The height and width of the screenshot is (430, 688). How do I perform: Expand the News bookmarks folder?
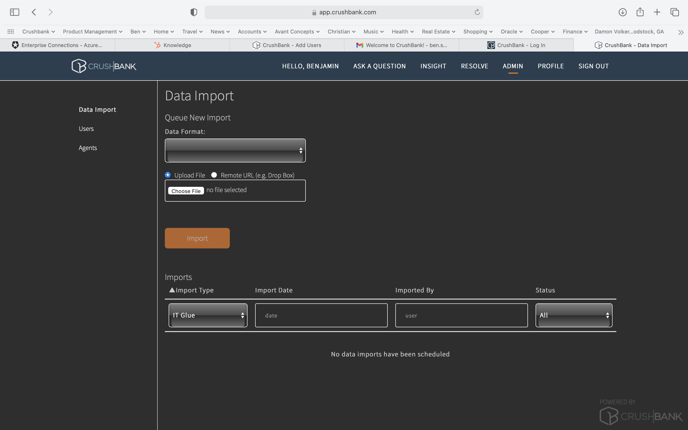point(220,32)
